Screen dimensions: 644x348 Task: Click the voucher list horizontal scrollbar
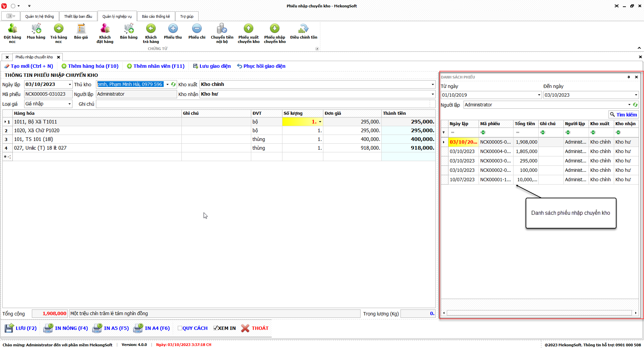click(x=539, y=313)
